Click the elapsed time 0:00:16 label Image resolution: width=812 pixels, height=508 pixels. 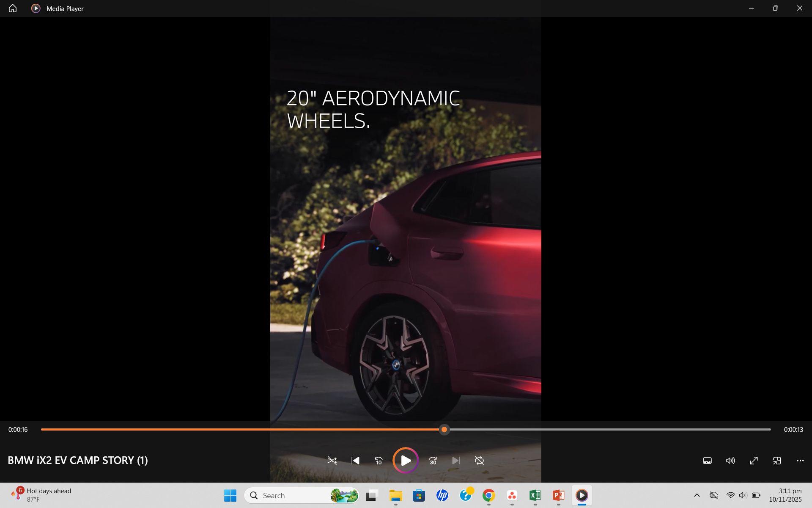click(18, 429)
